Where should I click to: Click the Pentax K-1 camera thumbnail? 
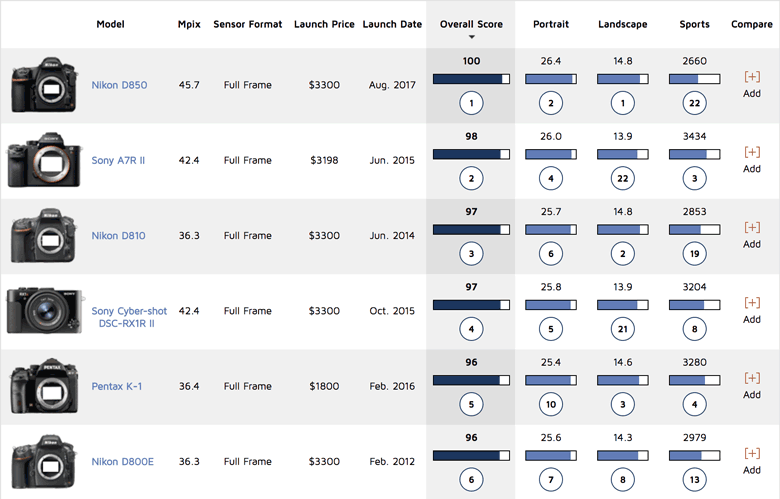39,386
